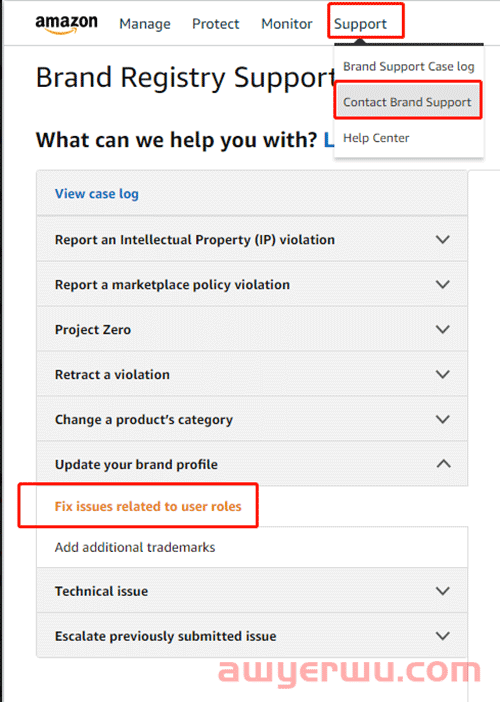Open the Support menu

(x=360, y=24)
